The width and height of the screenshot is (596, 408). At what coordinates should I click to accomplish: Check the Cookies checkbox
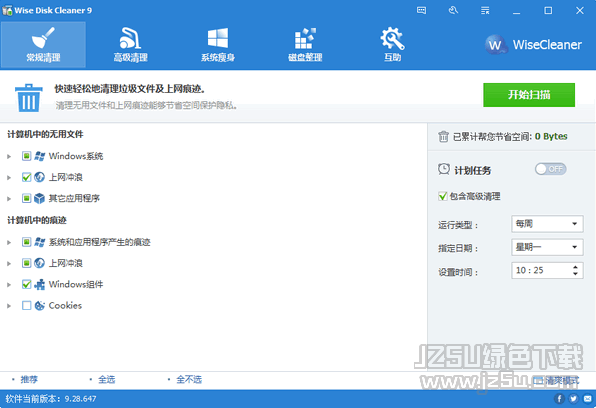click(x=26, y=305)
